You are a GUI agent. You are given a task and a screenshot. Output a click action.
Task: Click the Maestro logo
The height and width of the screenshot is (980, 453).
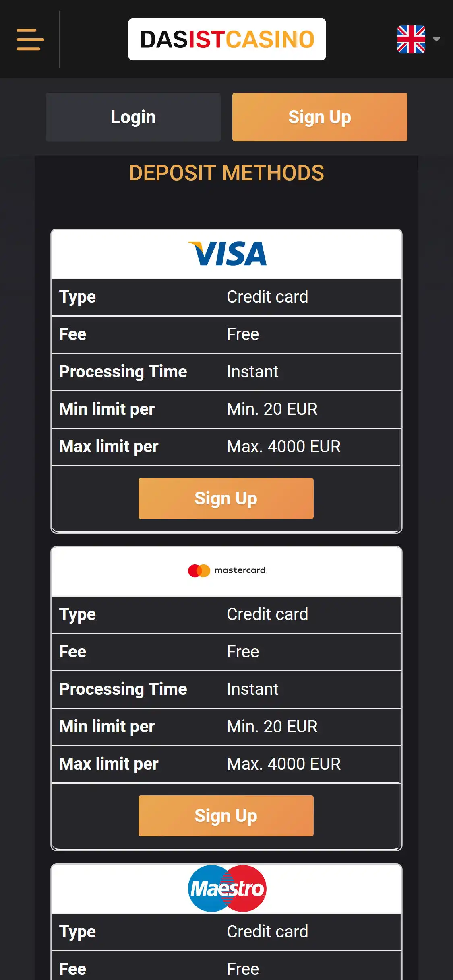coord(227,888)
